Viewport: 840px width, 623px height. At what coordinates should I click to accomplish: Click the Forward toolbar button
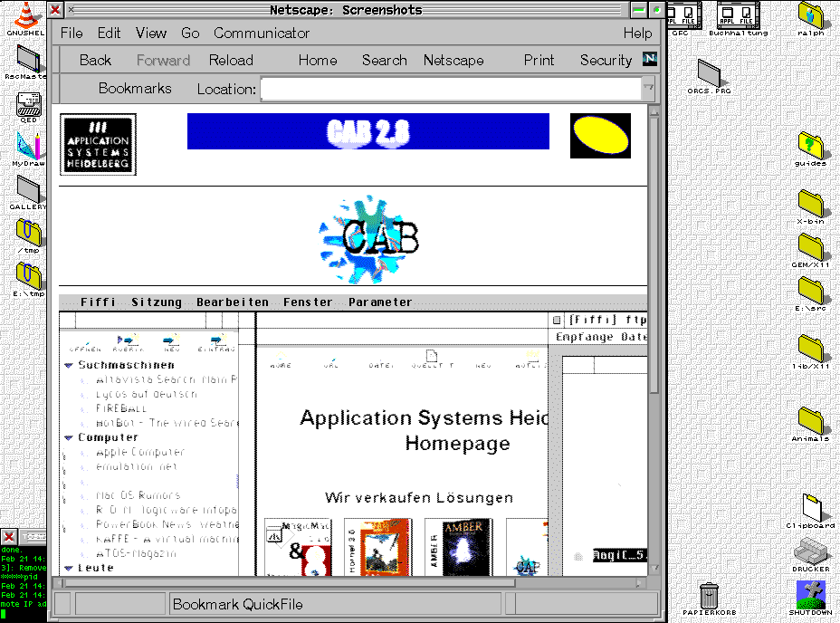click(x=164, y=60)
